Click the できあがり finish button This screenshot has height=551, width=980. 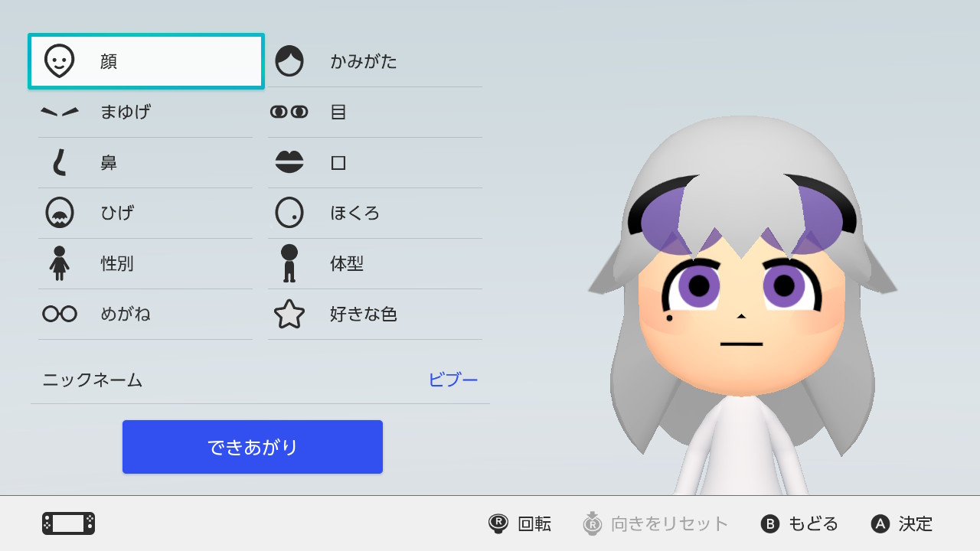click(253, 447)
